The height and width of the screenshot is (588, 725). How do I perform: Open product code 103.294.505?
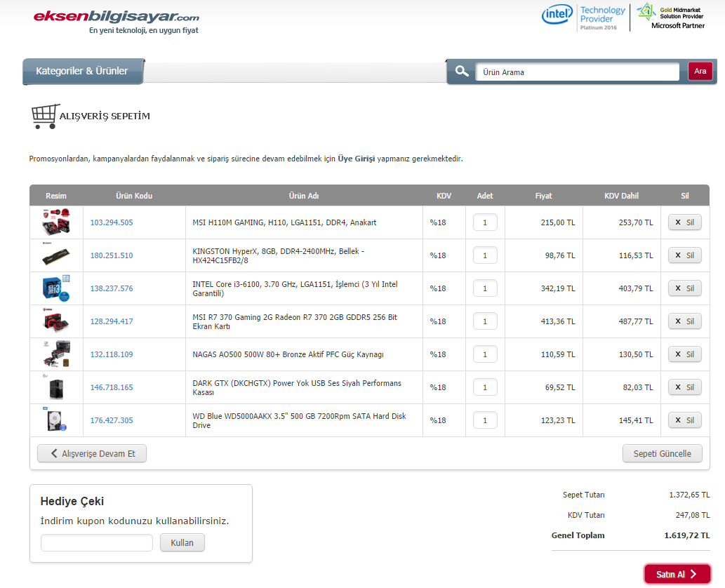[112, 222]
